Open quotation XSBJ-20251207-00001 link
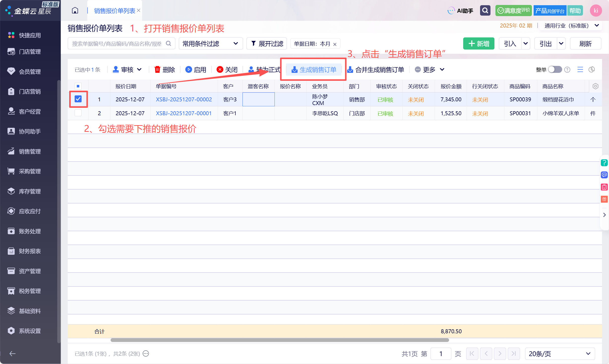609x364 pixels. (x=183, y=113)
